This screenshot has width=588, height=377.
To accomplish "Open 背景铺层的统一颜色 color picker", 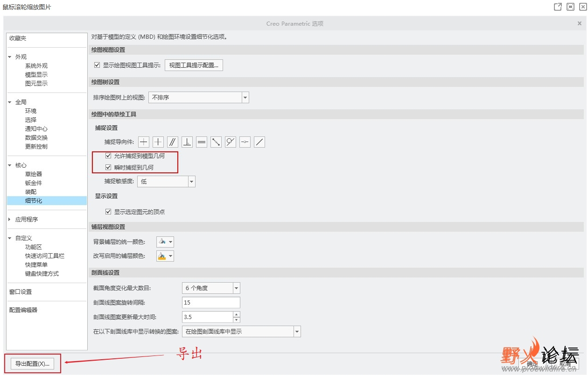I will [165, 242].
